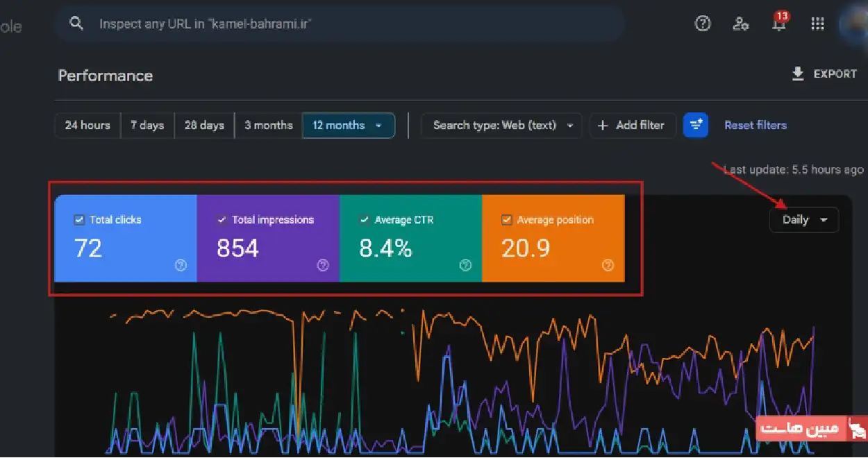Open users and permissions icon
Viewport: 868px width, 458px height.
point(741,24)
